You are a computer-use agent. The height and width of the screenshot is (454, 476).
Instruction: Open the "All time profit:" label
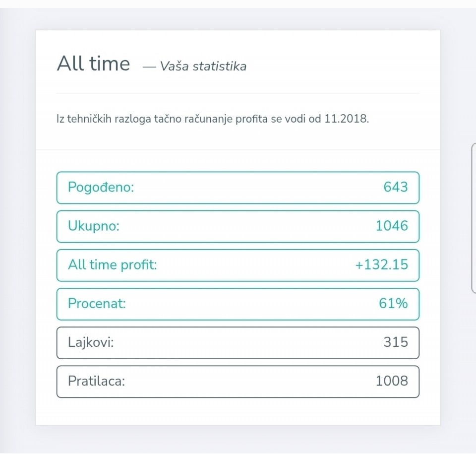[x=113, y=265]
